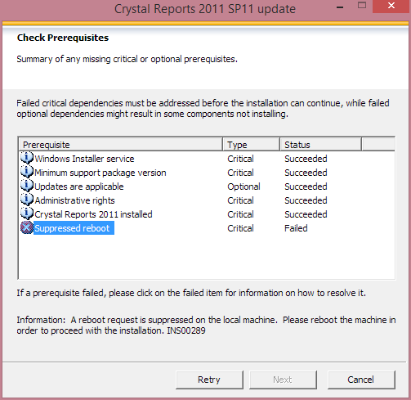Click the info icon beside Windows Installer service
Screen dimensions: 411x400
point(27,158)
